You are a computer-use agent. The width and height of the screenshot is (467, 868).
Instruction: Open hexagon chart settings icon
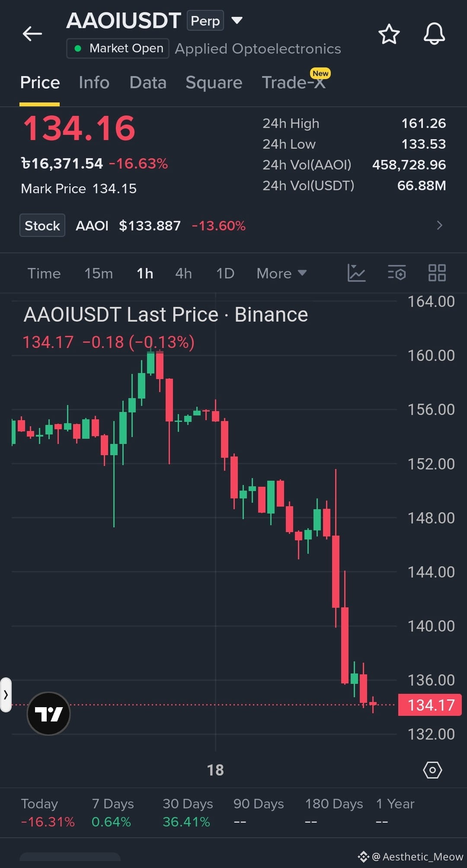(x=432, y=770)
